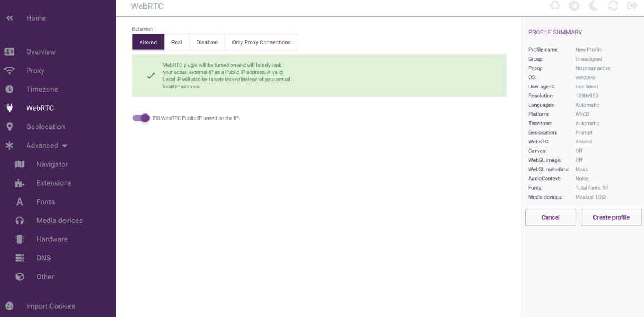The width and height of the screenshot is (644, 317).
Task: Choose Only Proxy Connections behavior
Action: click(261, 42)
